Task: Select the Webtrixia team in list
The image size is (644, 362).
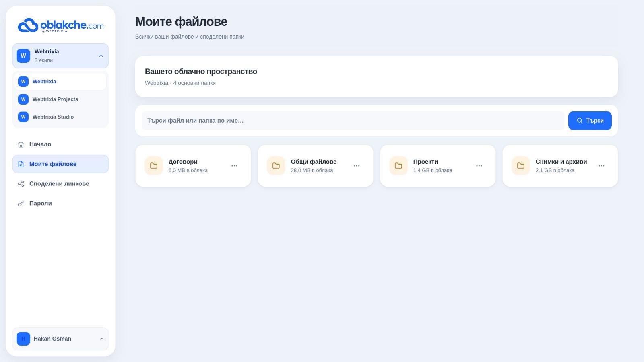Action: [x=60, y=82]
